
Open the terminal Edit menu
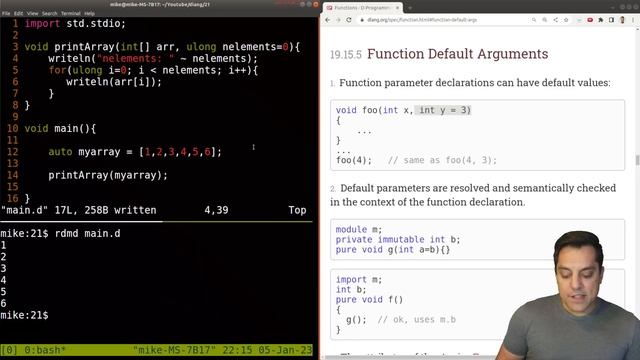tap(19, 13)
